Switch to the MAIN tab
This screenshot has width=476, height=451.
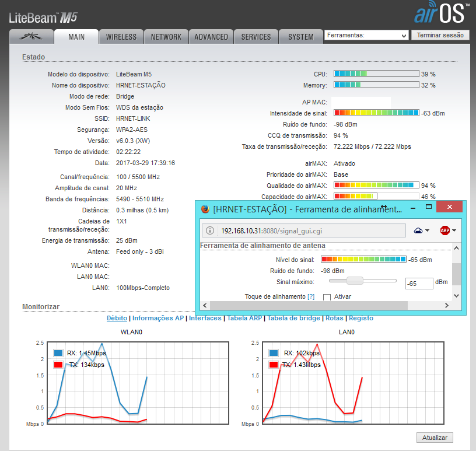76,37
